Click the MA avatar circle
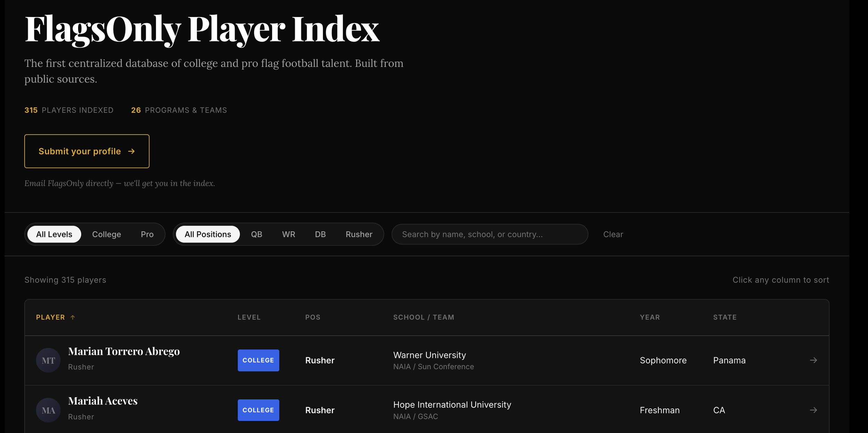This screenshot has height=433, width=868. point(48,410)
